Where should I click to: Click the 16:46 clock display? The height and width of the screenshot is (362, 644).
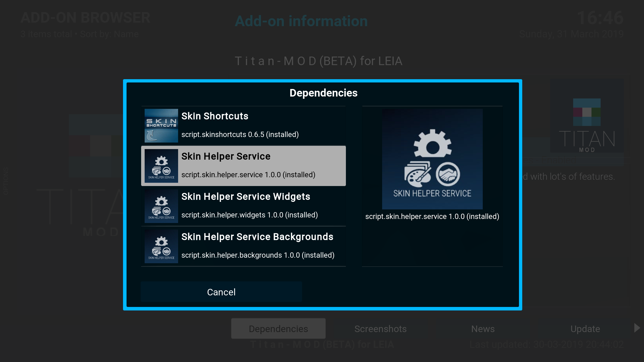pyautogui.click(x=600, y=18)
